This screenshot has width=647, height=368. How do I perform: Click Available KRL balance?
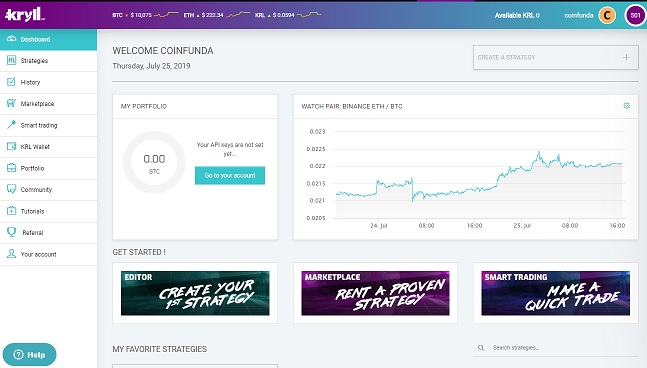point(517,15)
